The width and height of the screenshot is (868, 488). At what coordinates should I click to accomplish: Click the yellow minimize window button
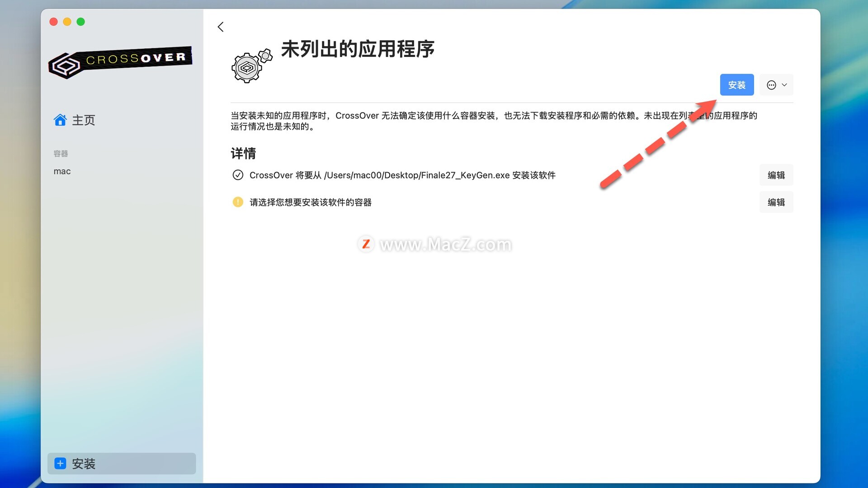(67, 22)
